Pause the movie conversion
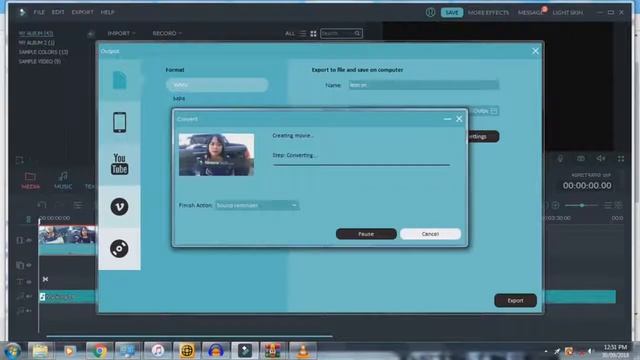The height and width of the screenshot is (360, 640). coord(366,234)
